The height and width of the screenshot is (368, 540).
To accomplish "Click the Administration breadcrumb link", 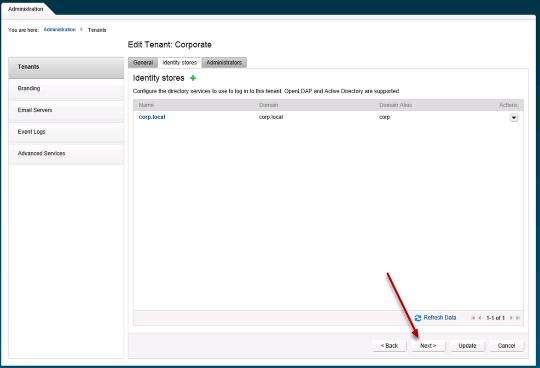I will pos(59,30).
